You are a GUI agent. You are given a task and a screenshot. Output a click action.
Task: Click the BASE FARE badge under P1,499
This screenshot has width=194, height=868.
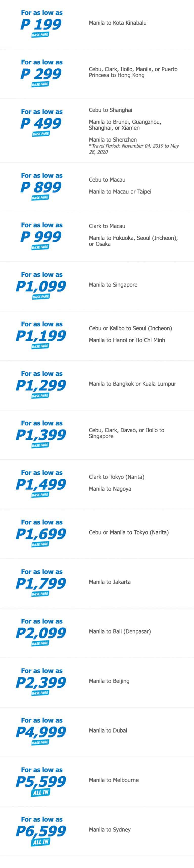point(40,495)
